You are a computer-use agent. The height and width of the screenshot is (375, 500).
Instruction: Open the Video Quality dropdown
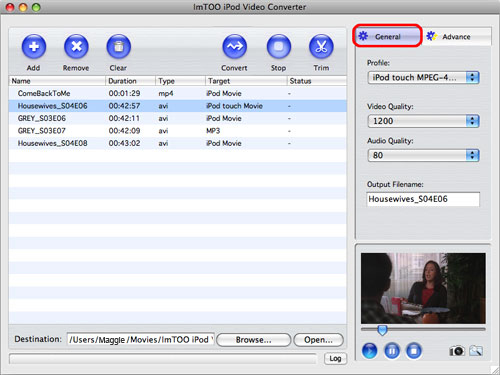click(x=423, y=121)
